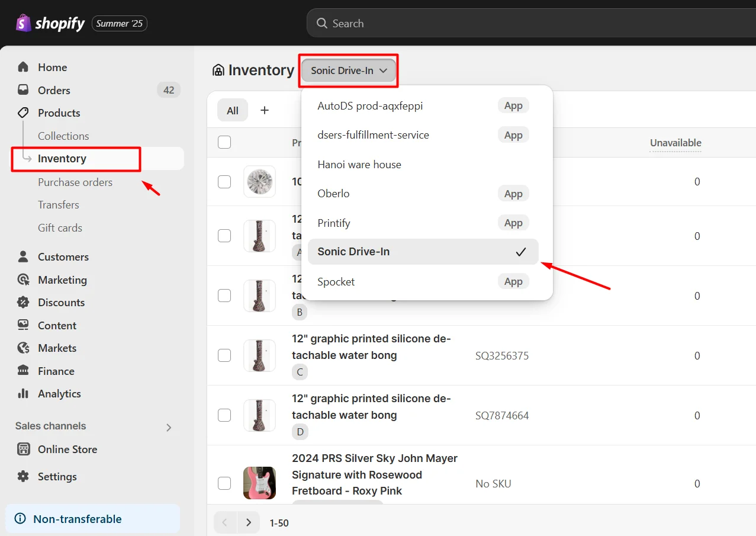Open thumbnail of water bong variant C
The image size is (756, 536).
pos(259,355)
